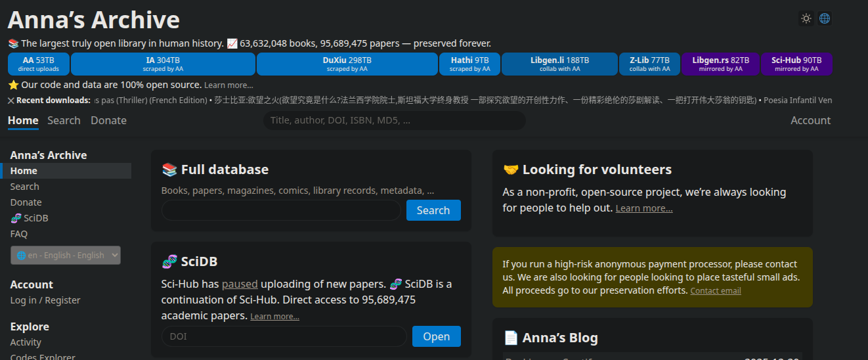868x360 pixels.
Task: Click the Anna's Archive main title
Action: pyautogui.click(x=94, y=20)
